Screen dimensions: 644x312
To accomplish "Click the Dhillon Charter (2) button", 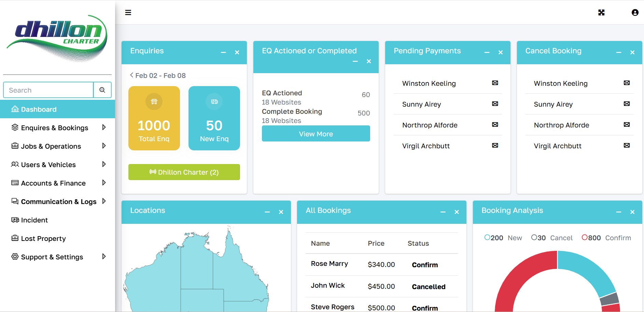I will pyautogui.click(x=184, y=172).
